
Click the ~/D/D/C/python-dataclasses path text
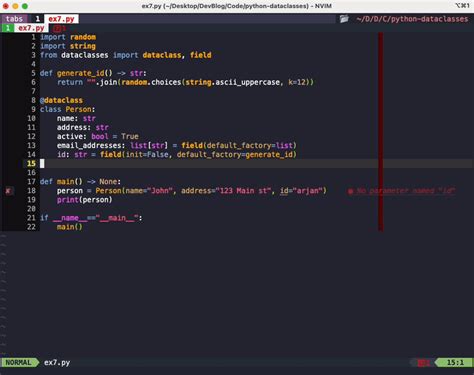point(412,19)
